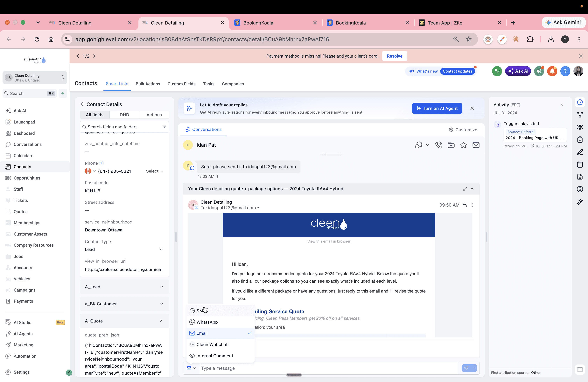The width and height of the screenshot is (588, 382).
Task: Click the envelope icon in conversation header
Action: click(x=476, y=145)
